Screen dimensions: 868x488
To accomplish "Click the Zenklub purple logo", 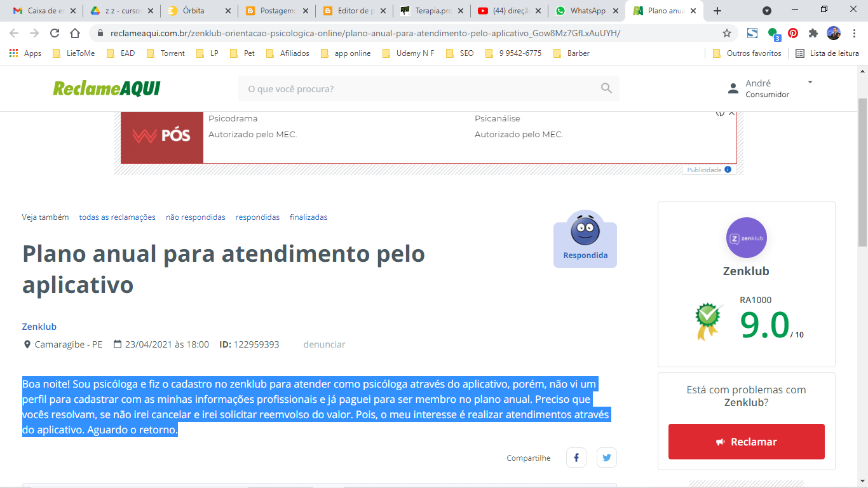I will point(747,238).
